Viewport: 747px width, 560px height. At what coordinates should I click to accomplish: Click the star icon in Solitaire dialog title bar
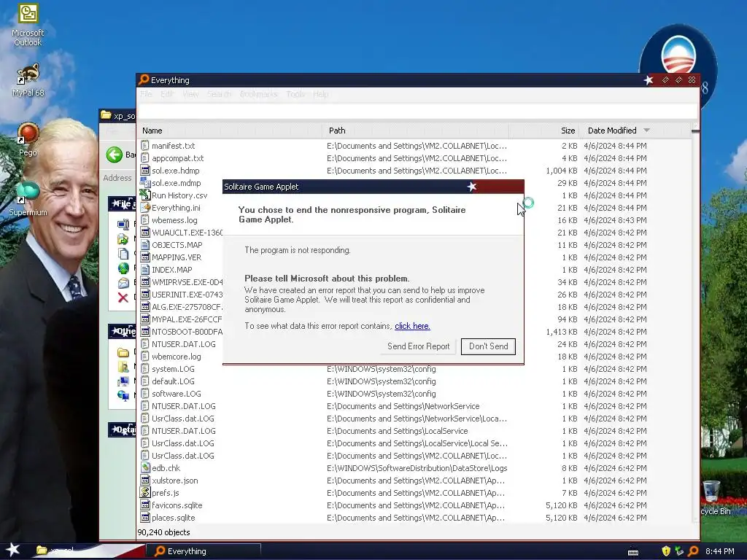click(472, 187)
